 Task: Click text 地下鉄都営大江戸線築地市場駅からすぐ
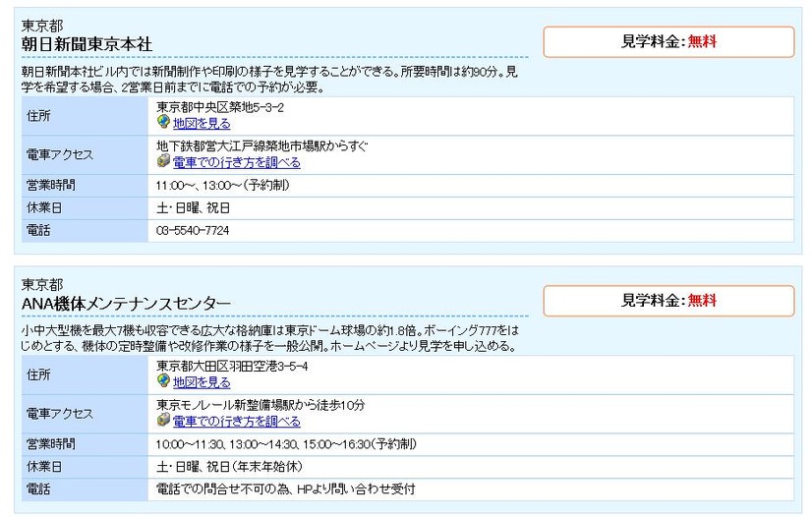point(262,145)
